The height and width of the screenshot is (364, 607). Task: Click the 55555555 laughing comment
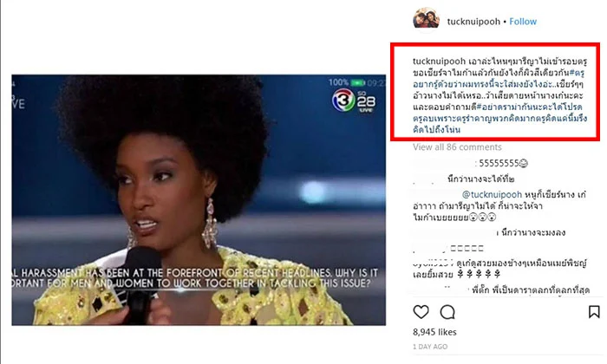pos(503,163)
